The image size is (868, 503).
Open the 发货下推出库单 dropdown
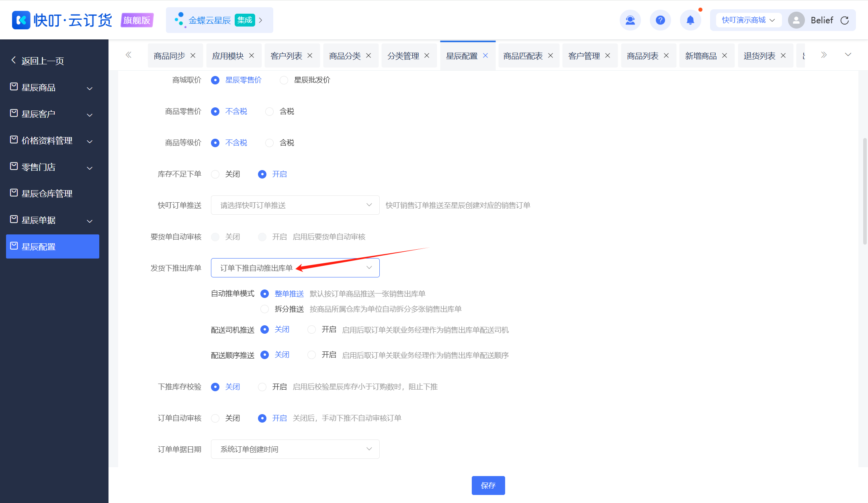pyautogui.click(x=295, y=268)
